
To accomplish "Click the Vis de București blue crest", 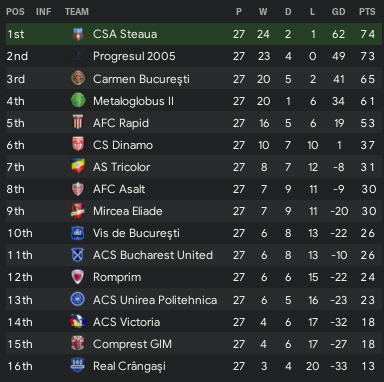I will click(78, 233).
